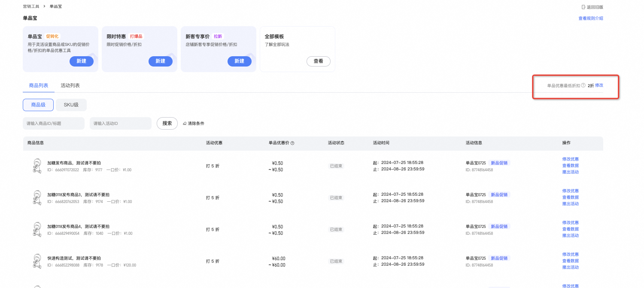Click 修改 next to 2折 minimum discount
Screen dimensions: 644x288
[599, 85]
